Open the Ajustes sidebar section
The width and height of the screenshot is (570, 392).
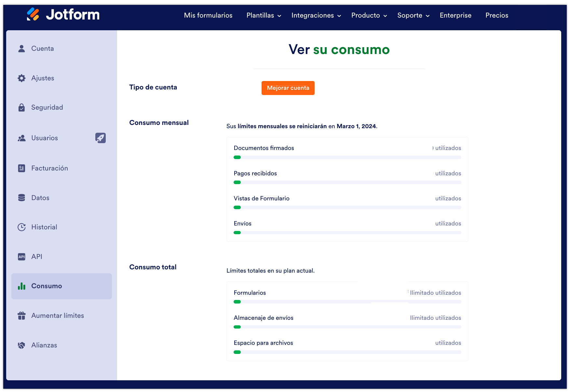[61, 78]
